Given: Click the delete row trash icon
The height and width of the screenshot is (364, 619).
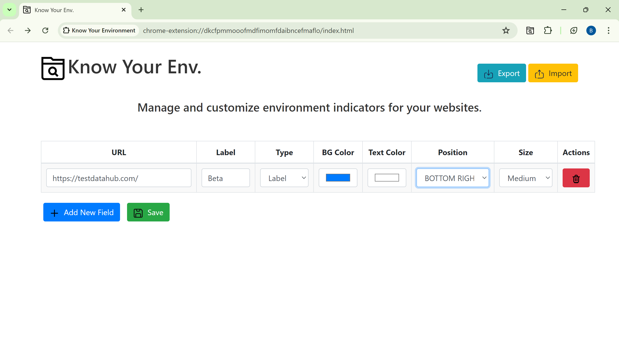Looking at the screenshot, I should (x=576, y=178).
